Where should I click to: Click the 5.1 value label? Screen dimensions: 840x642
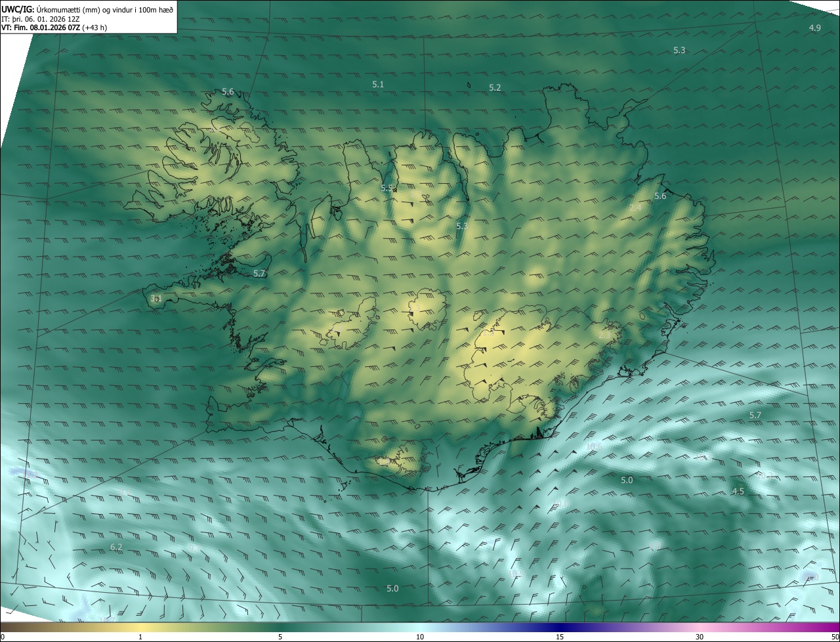click(x=378, y=84)
